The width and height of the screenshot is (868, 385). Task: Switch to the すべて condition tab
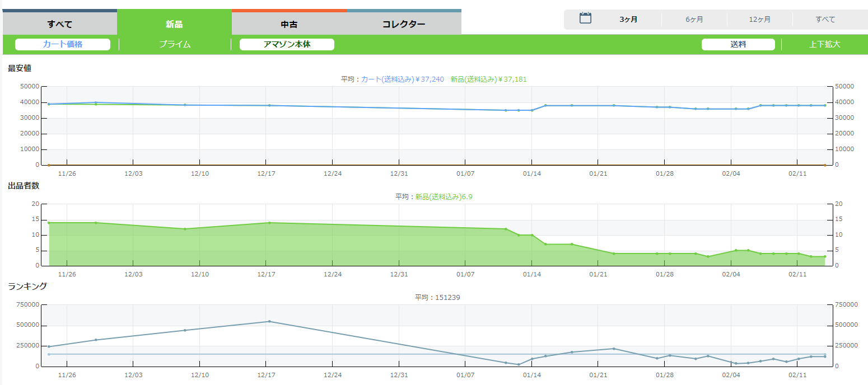tap(60, 24)
